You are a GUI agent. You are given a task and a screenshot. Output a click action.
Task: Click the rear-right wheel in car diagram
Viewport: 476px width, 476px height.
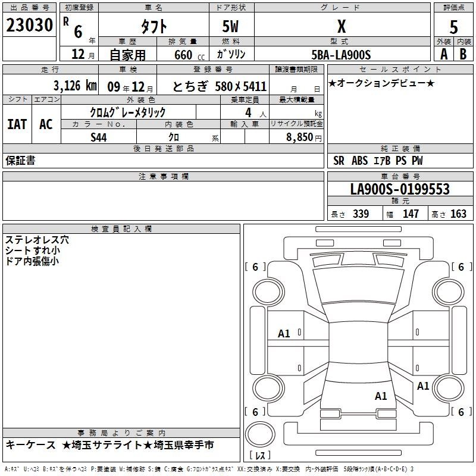[449, 388]
